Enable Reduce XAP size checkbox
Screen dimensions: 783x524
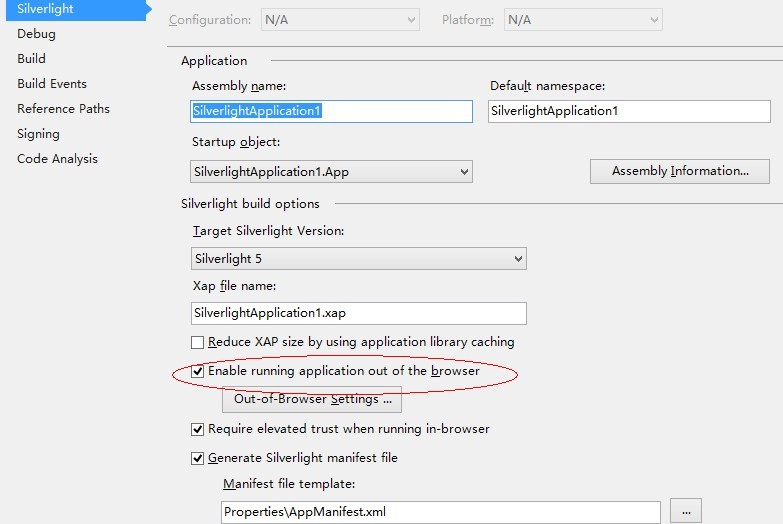(198, 342)
